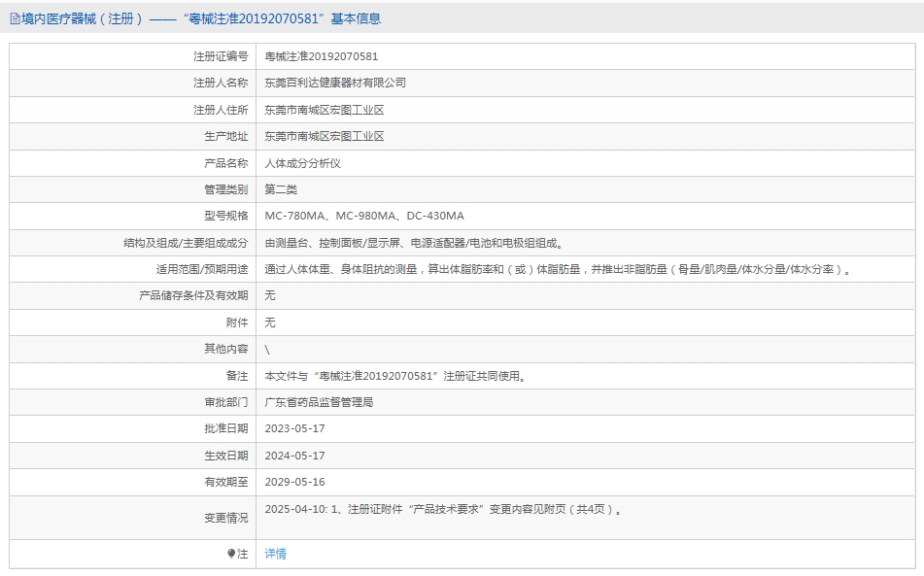The image size is (924, 576).
Task: Click the 结构及组成 composition description text
Action: click(415, 243)
